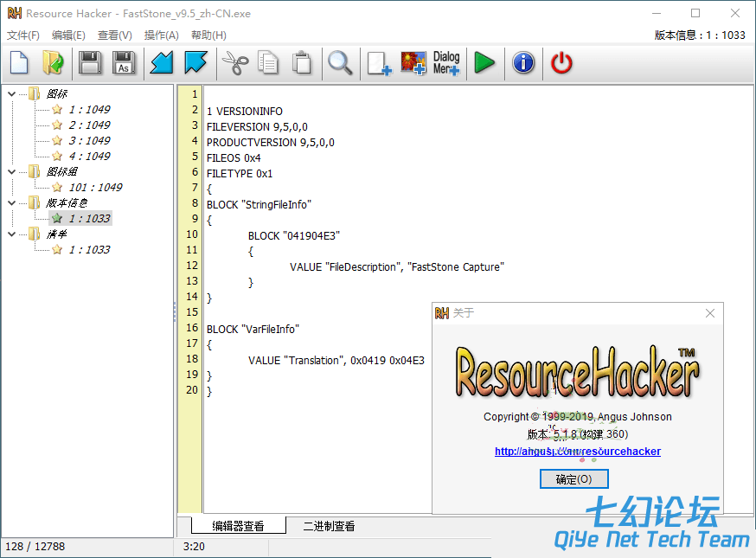Close the 关于 dialog with X
The image size is (756, 558).
709,313
